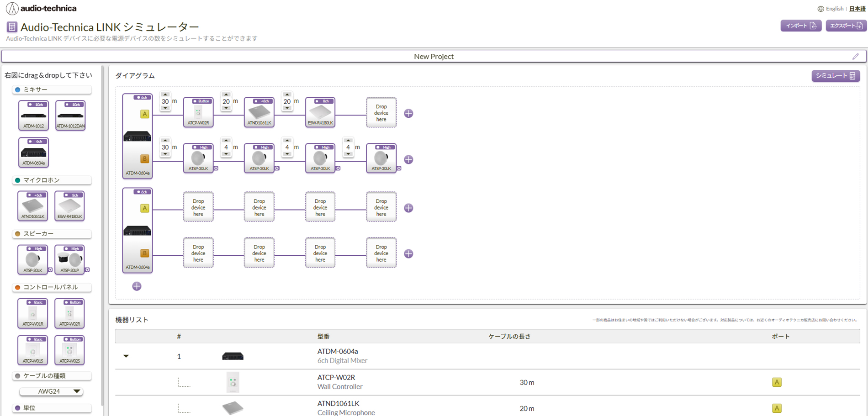868x416 pixels.
Task: Click the エクスポート button
Action: pos(846,26)
